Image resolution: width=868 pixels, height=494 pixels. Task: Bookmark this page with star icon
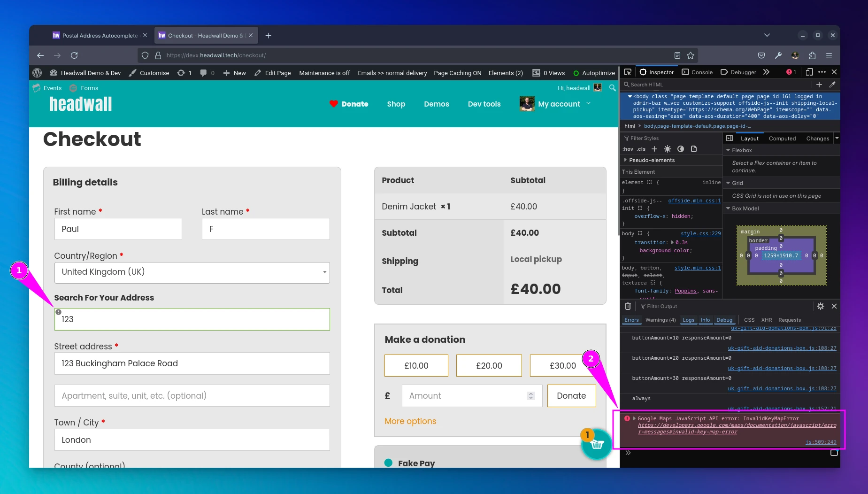691,55
